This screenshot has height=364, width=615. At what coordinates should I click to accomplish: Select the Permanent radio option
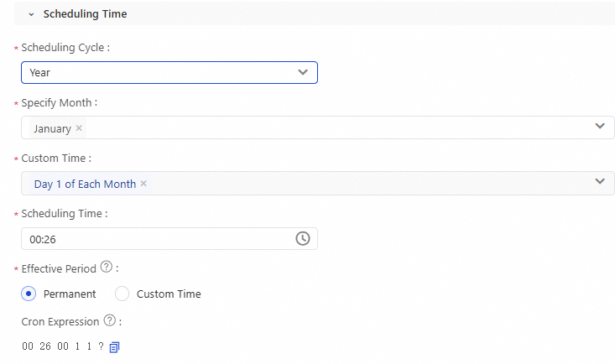coord(29,294)
